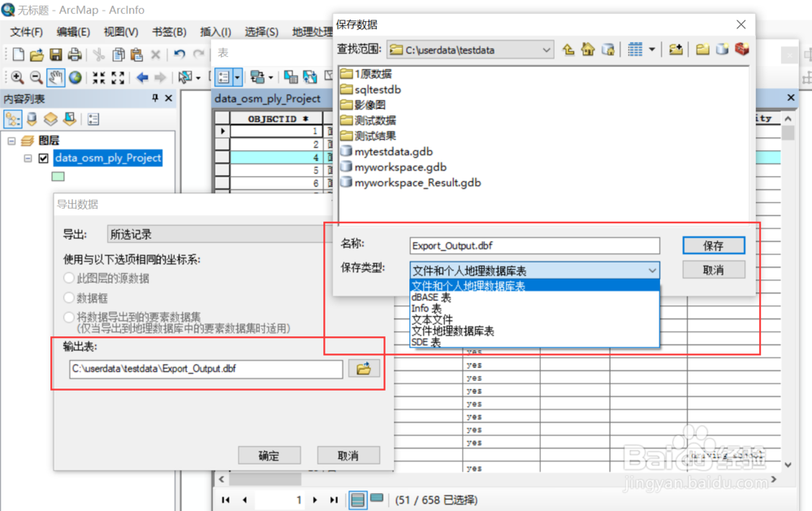Screen dimensions: 812x511
Task: Click the Undo arrow icon
Action: tap(179, 54)
